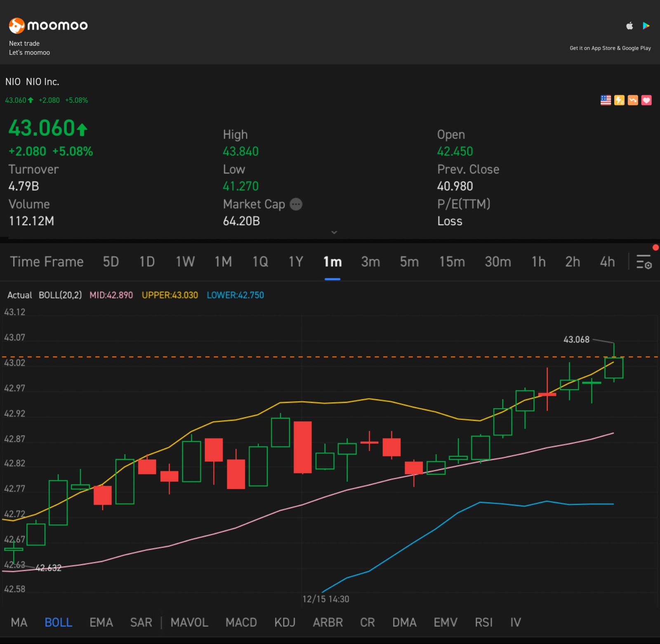Click the Volume 112.12M value

pos(31,221)
